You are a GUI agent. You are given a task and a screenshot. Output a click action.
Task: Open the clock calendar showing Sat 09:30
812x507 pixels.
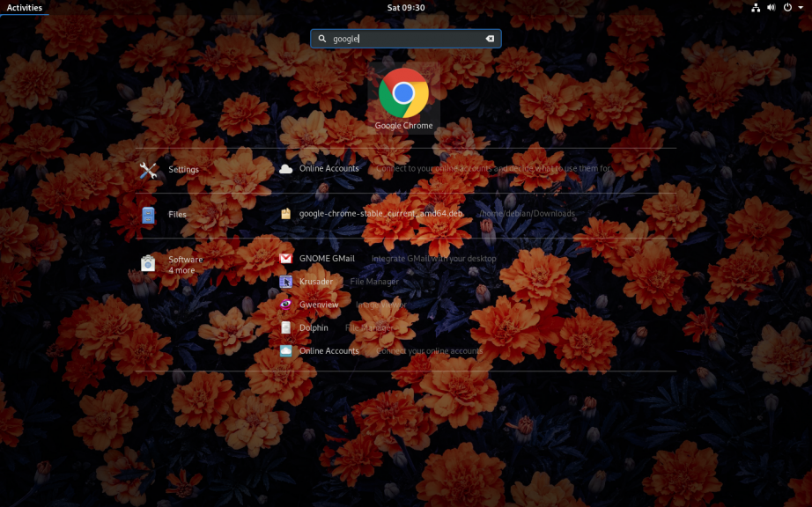click(x=406, y=7)
